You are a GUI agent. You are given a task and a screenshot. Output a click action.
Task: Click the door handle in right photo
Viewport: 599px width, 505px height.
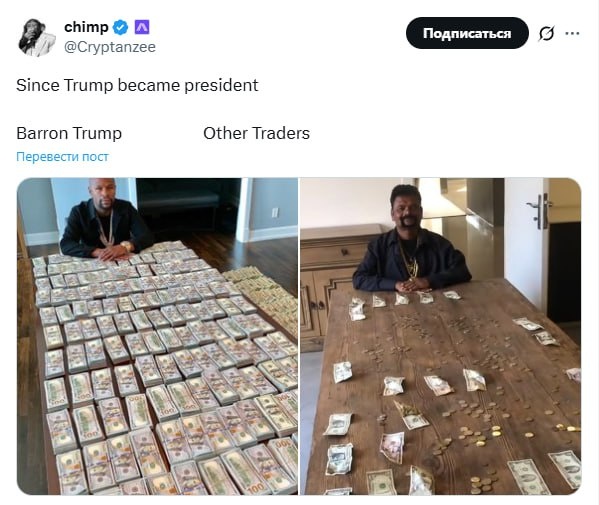click(540, 210)
